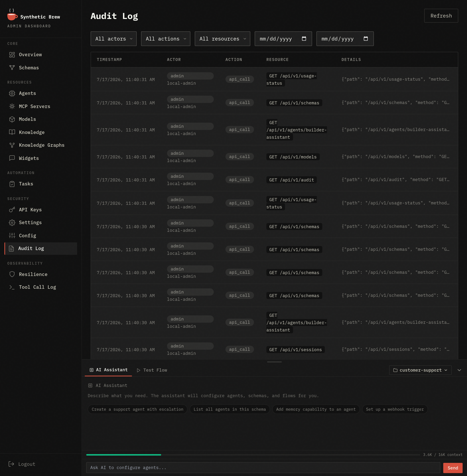Open Overview via its grid icon
Screen dimensions: 467x476
point(12,55)
